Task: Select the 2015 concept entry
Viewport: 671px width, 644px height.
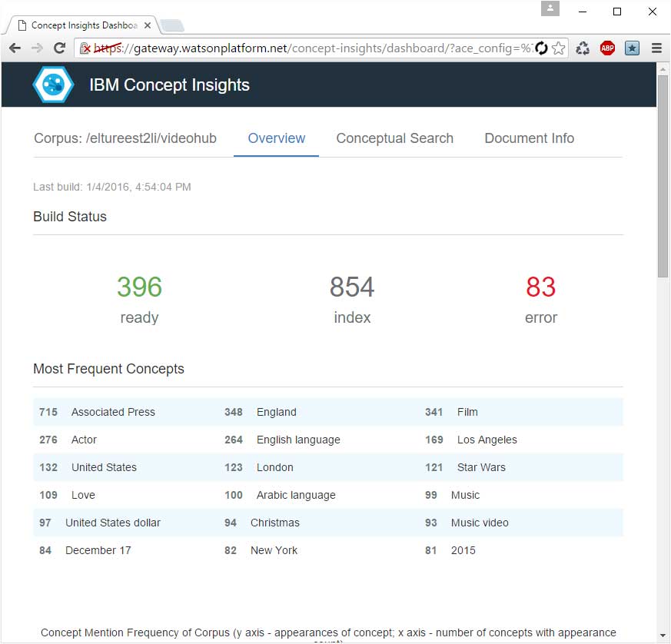Action: tap(450, 550)
